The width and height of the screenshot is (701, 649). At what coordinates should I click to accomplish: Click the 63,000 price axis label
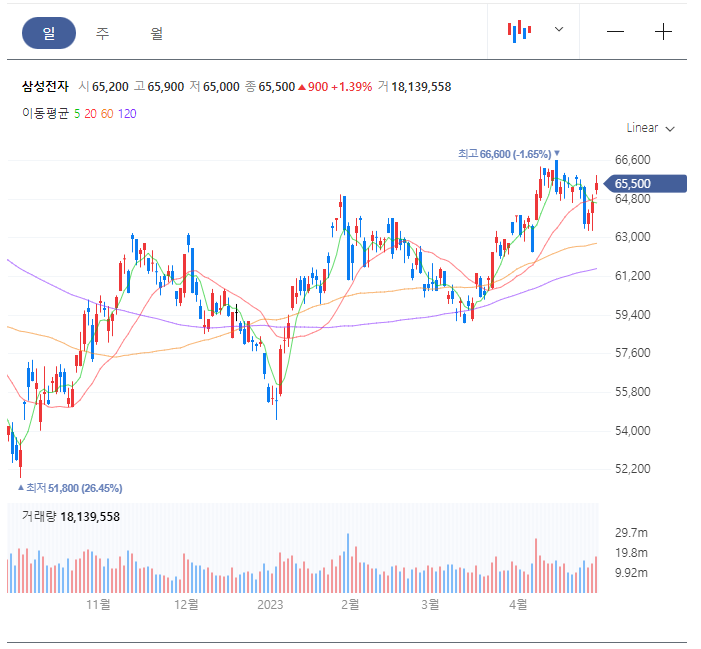[x=633, y=237]
